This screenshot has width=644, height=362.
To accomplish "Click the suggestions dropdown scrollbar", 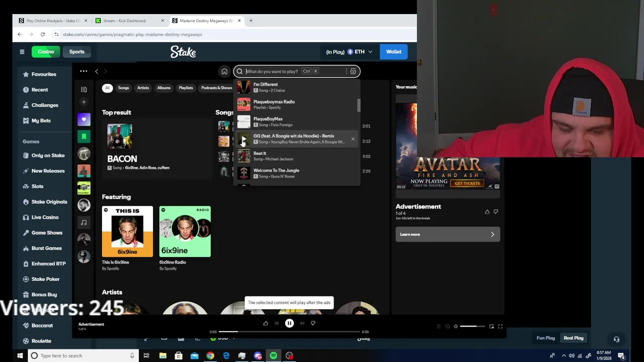I will pyautogui.click(x=359, y=106).
